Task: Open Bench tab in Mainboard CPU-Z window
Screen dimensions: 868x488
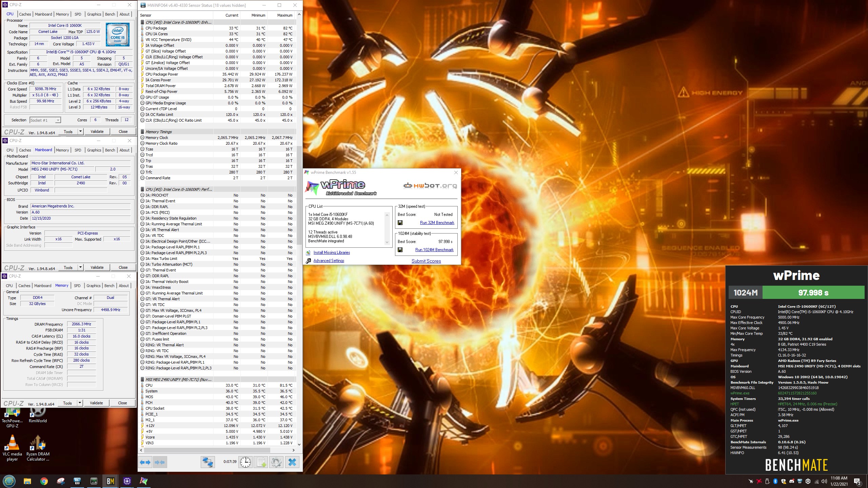Action: coord(110,150)
